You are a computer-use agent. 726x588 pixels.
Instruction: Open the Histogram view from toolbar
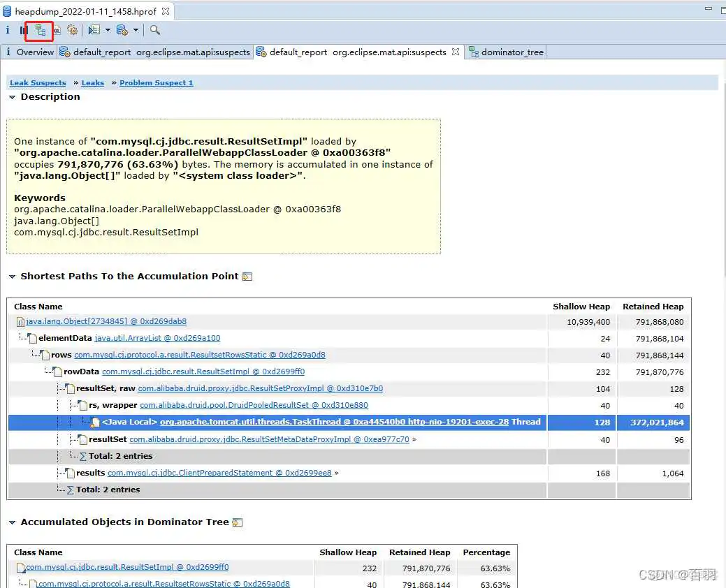click(x=24, y=30)
